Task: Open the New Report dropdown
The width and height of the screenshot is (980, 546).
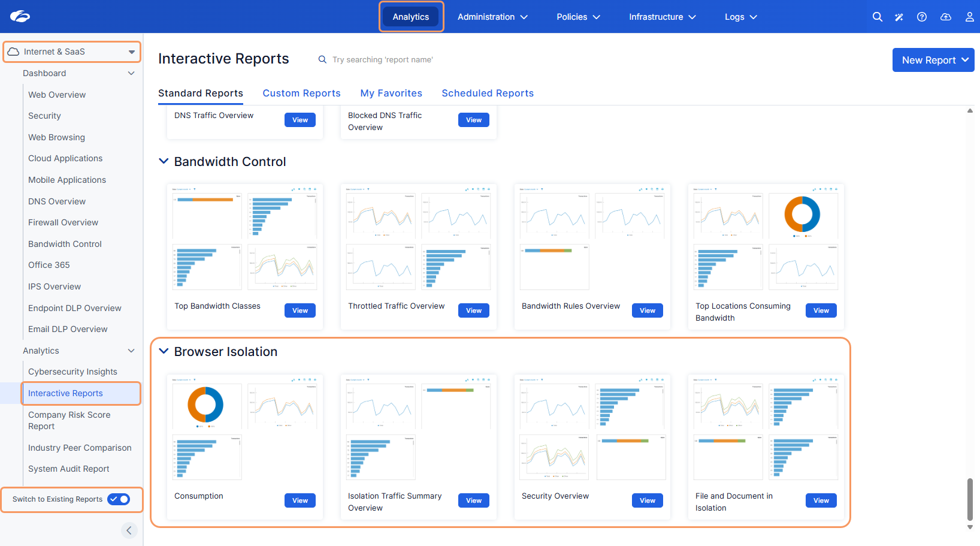Action: (x=933, y=60)
